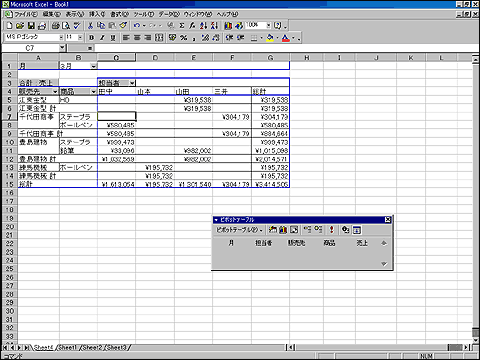Switch to the Sheet2 tab
Screen dimensions: 480x360
pyautogui.click(x=92, y=348)
